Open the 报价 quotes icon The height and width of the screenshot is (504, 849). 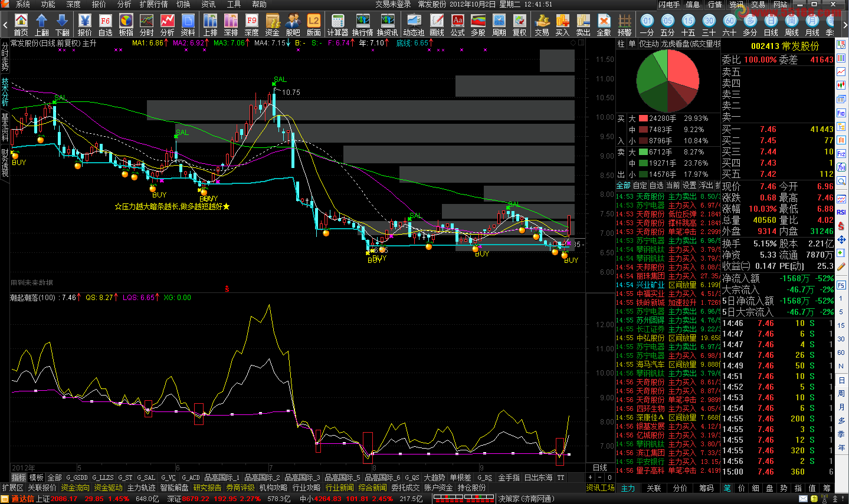tap(85, 25)
